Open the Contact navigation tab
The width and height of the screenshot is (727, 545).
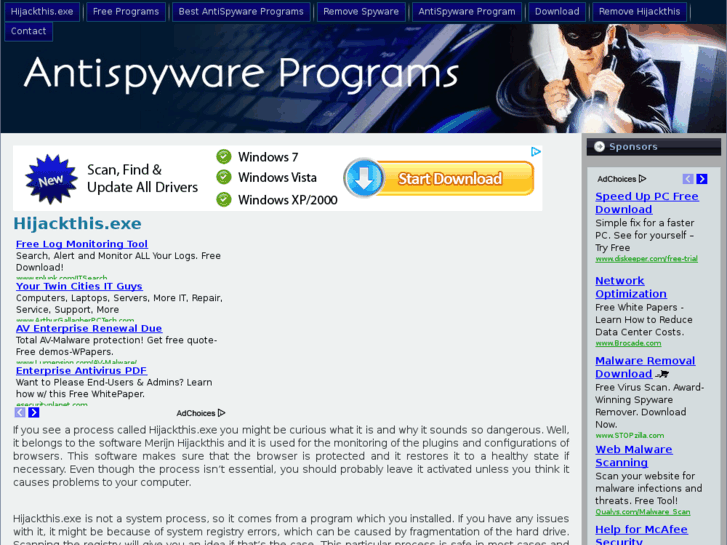pyautogui.click(x=28, y=32)
